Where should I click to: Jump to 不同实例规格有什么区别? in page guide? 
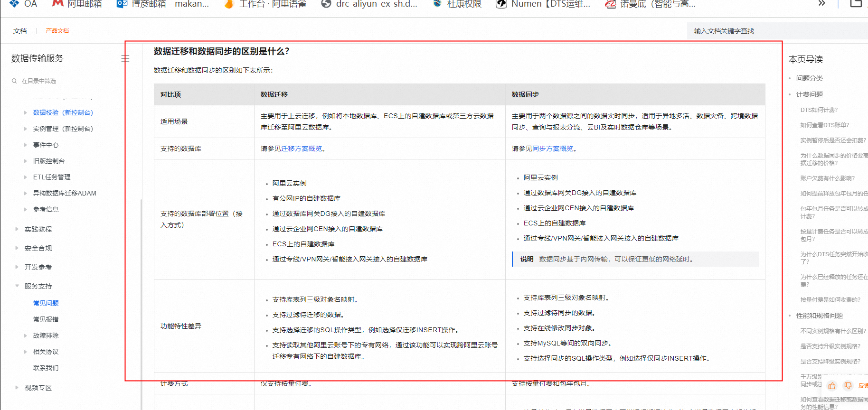[833, 331]
